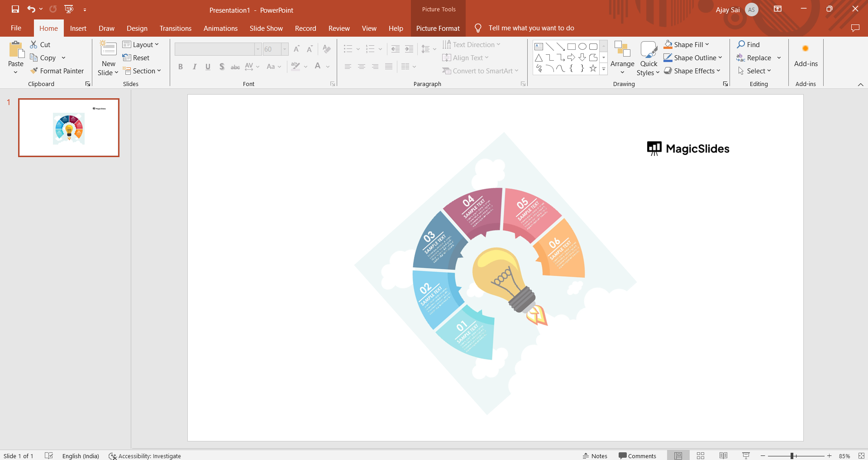The width and height of the screenshot is (868, 460).
Task: Click the Save icon in title bar
Action: 15,9
